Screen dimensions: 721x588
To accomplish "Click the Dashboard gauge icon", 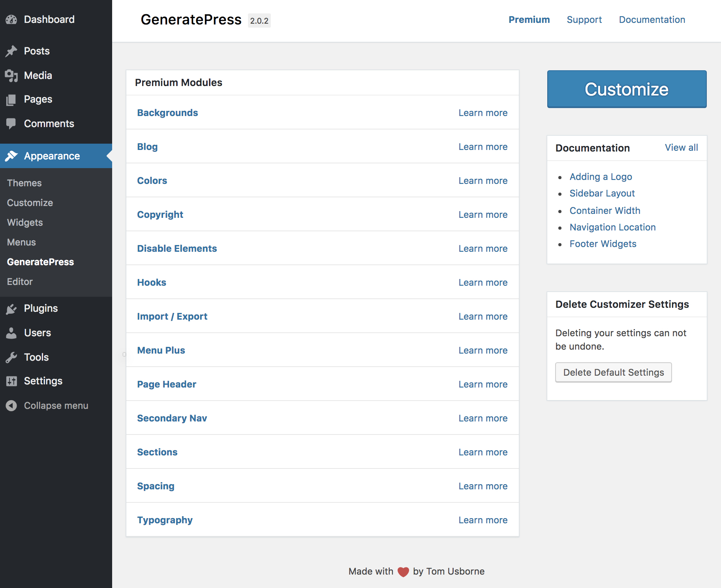I will coord(11,19).
